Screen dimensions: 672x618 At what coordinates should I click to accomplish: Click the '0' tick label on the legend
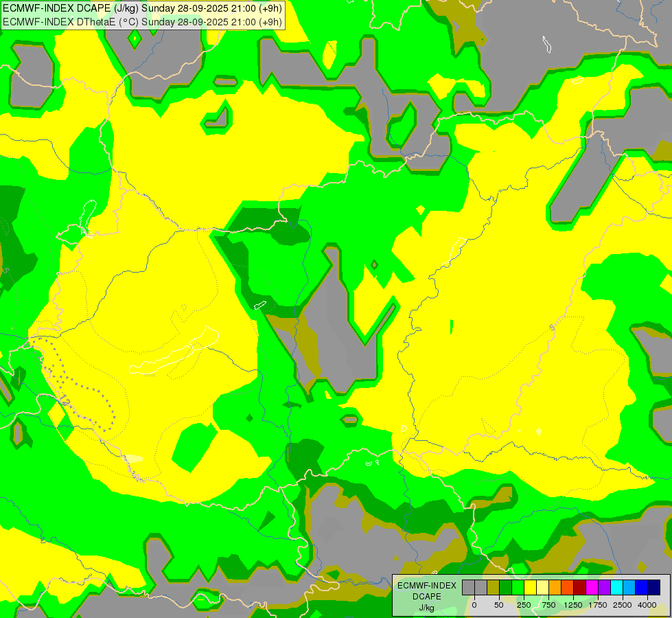[x=474, y=605]
